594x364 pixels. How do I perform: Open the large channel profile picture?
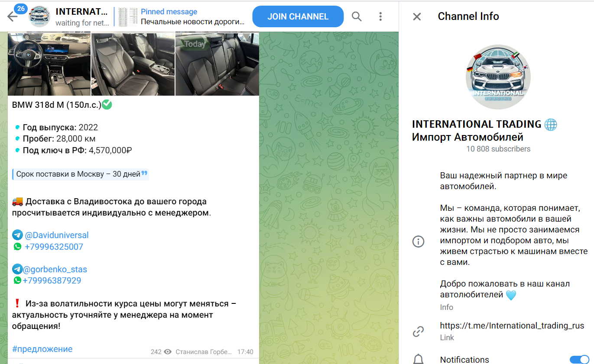(498, 77)
